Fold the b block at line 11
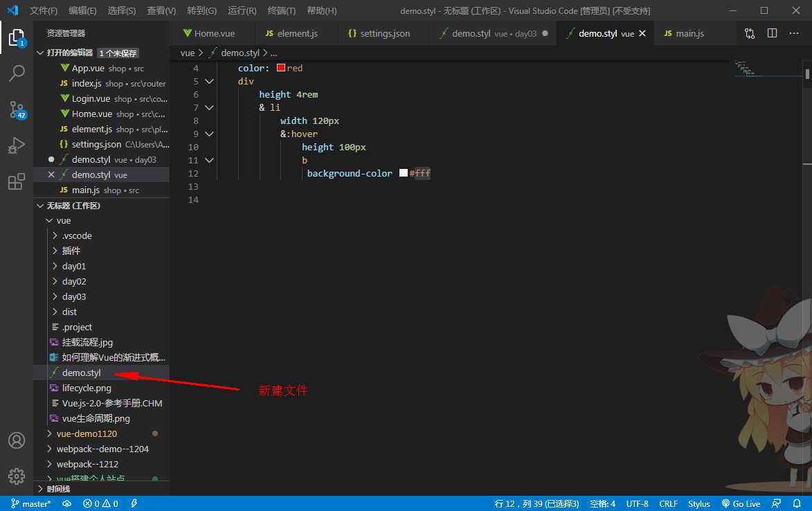This screenshot has width=812, height=511. 209,161
